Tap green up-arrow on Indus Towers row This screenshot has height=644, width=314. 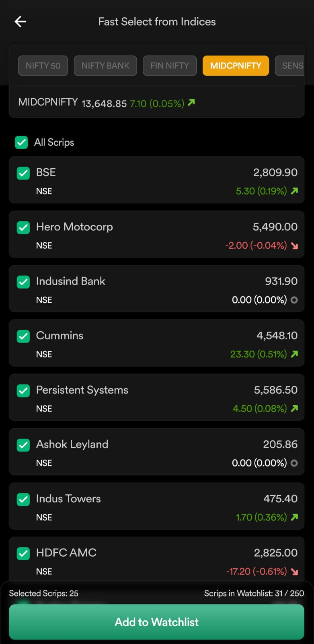(x=295, y=517)
